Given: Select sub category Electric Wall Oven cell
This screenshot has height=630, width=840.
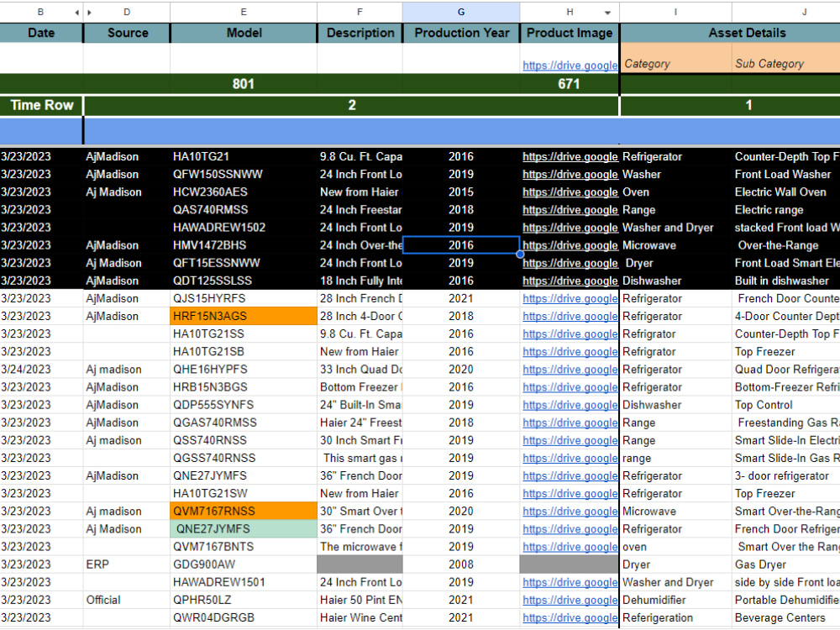Looking at the screenshot, I should (786, 192).
